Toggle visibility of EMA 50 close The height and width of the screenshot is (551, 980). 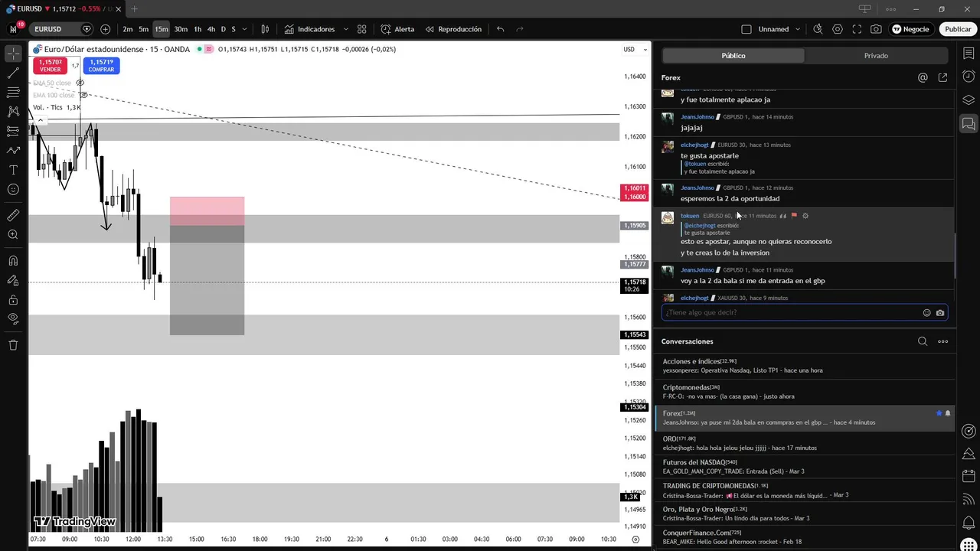[x=80, y=83]
